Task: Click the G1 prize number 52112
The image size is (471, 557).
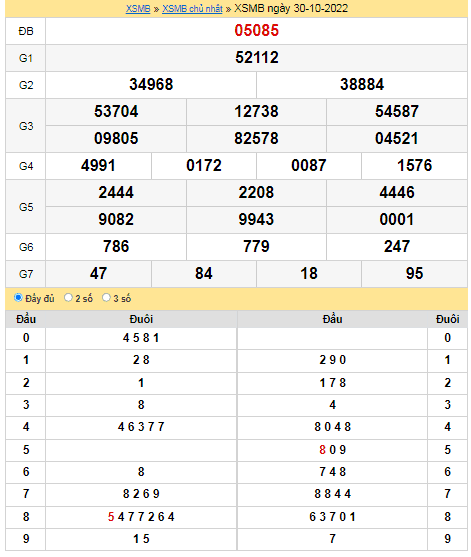Action: (256, 57)
